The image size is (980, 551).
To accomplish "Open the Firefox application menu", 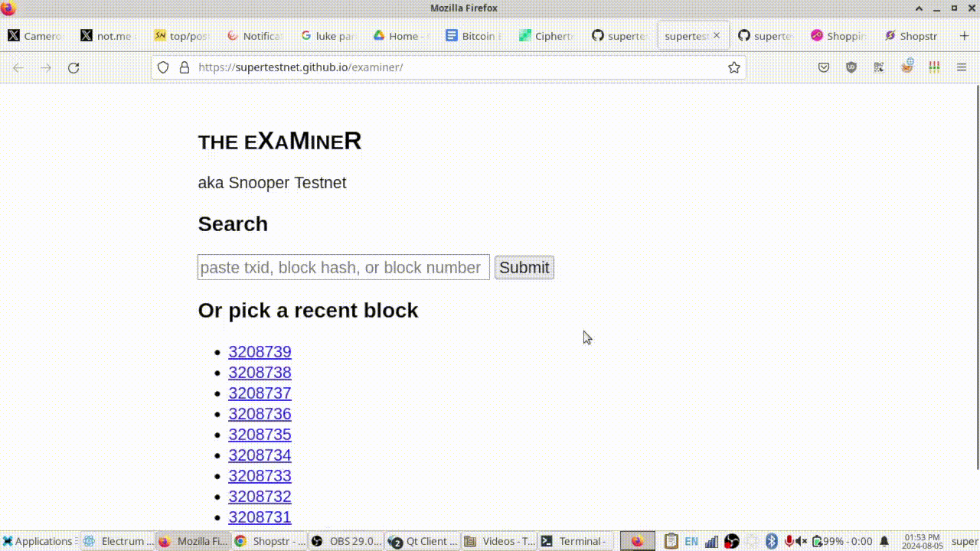I will (x=962, y=67).
